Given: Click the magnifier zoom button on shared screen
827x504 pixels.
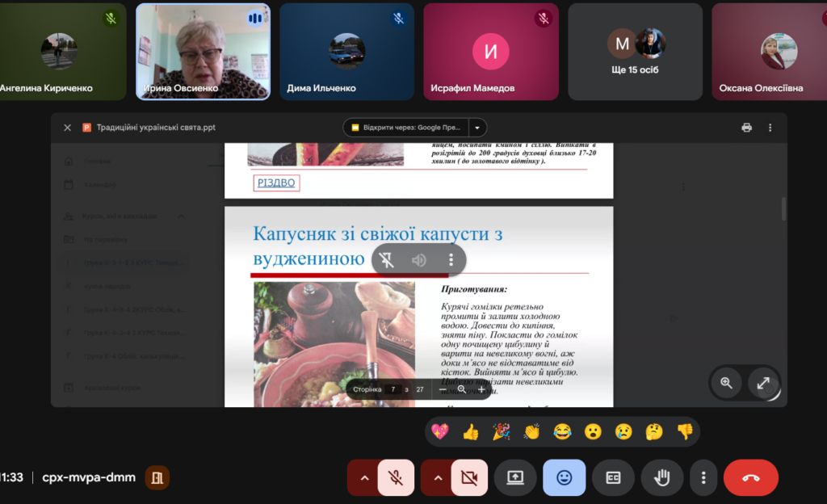Looking at the screenshot, I should click(727, 384).
